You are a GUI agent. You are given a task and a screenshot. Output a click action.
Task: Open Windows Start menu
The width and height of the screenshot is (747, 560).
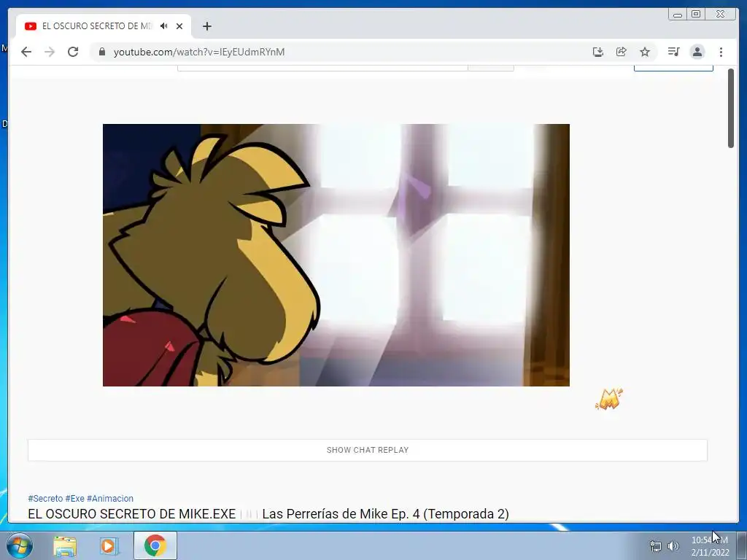(x=20, y=545)
